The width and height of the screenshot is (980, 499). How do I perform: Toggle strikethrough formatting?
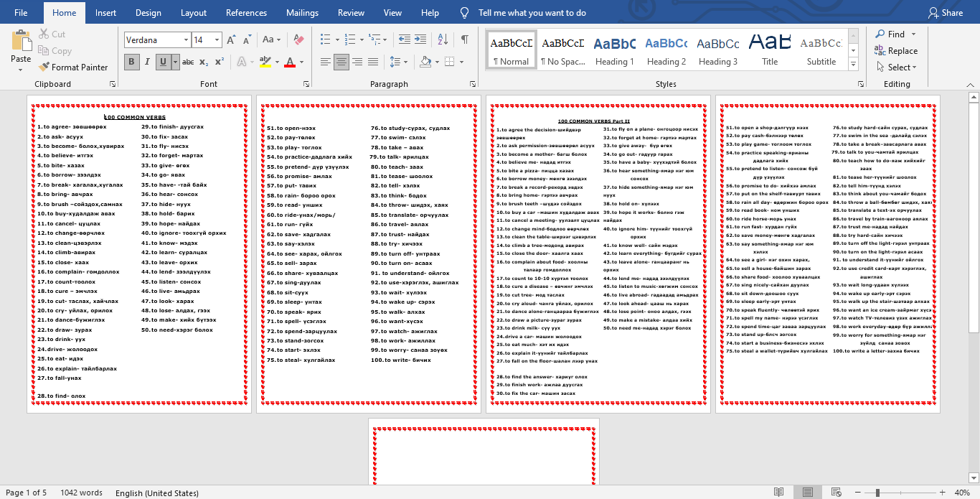(188, 62)
